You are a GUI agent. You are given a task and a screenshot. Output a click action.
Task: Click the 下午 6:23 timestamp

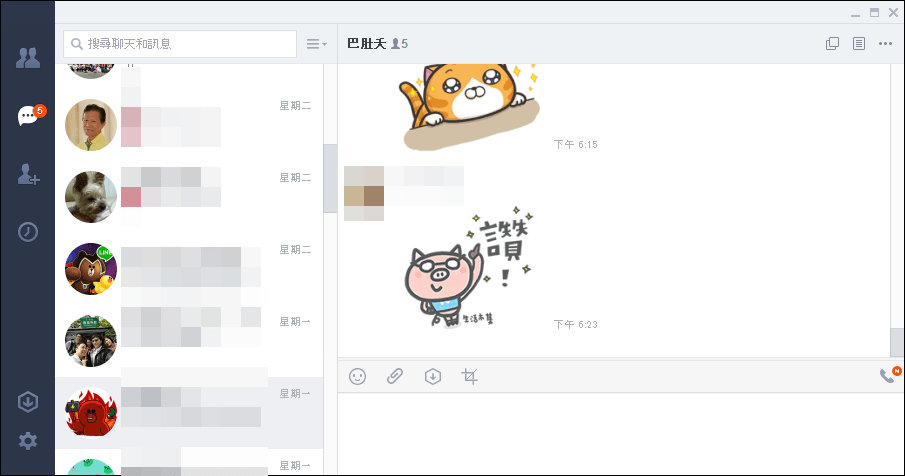pos(575,325)
